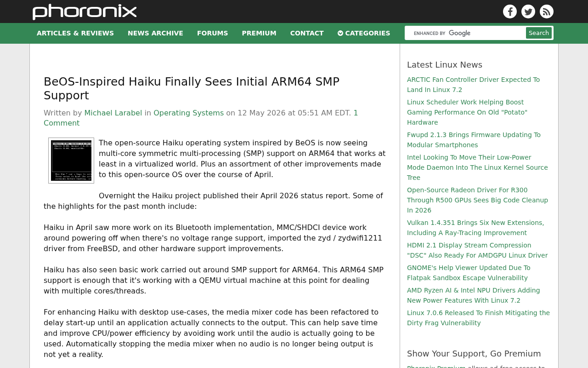Open AMD Ryzen AI NPU drivers article
Image resolution: width=588 pixels, height=368 pixels.
(x=474, y=295)
